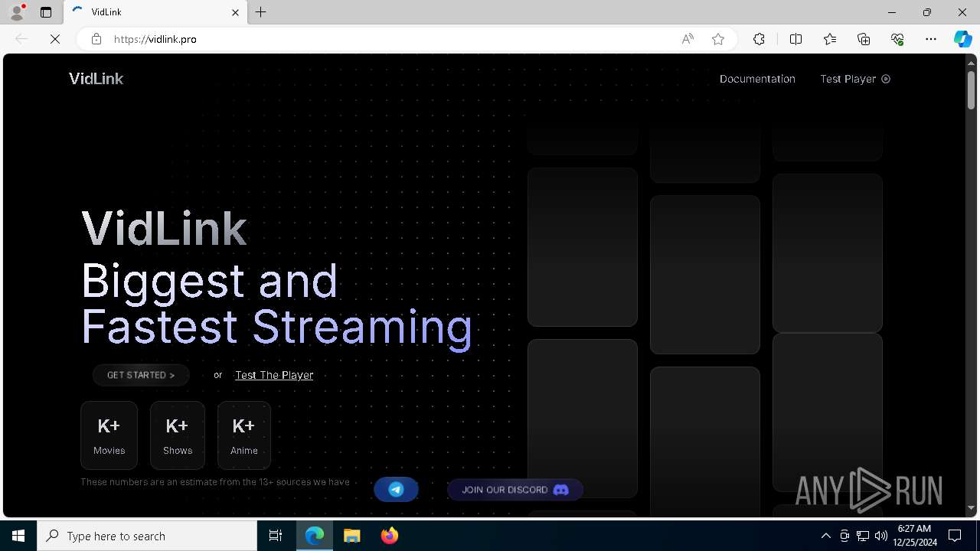Click the VidLink logo in header
Screen dimensions: 980x551
(96, 79)
